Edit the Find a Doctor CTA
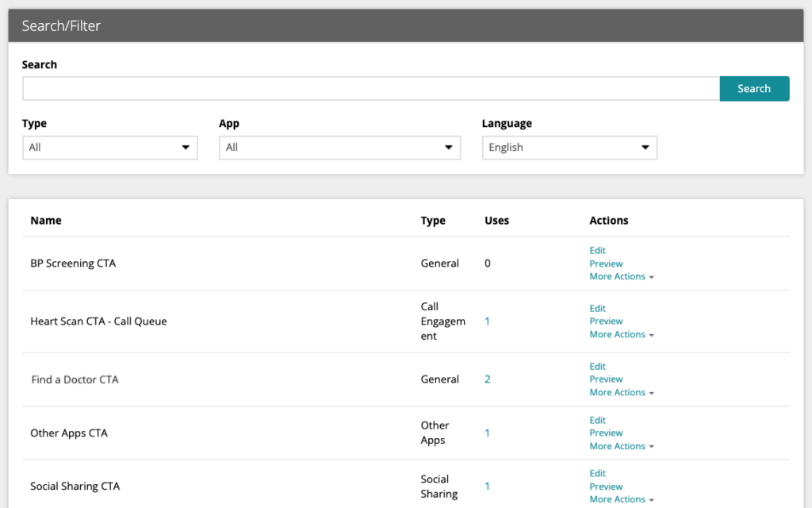Image resolution: width=812 pixels, height=508 pixels. (x=597, y=367)
